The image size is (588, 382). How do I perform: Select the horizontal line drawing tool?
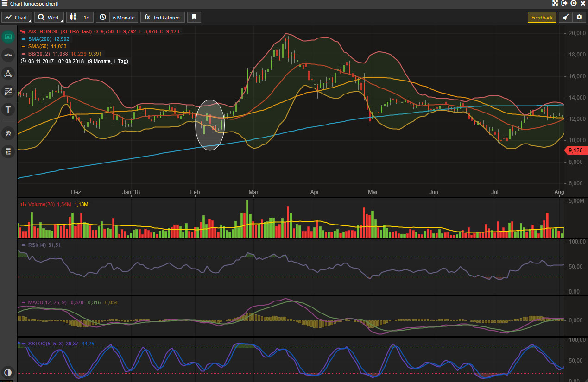[x=8, y=55]
